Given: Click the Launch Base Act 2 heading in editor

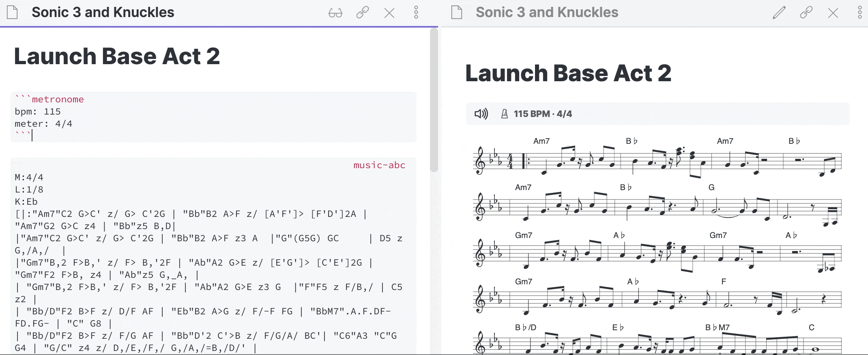Looking at the screenshot, I should point(117,56).
